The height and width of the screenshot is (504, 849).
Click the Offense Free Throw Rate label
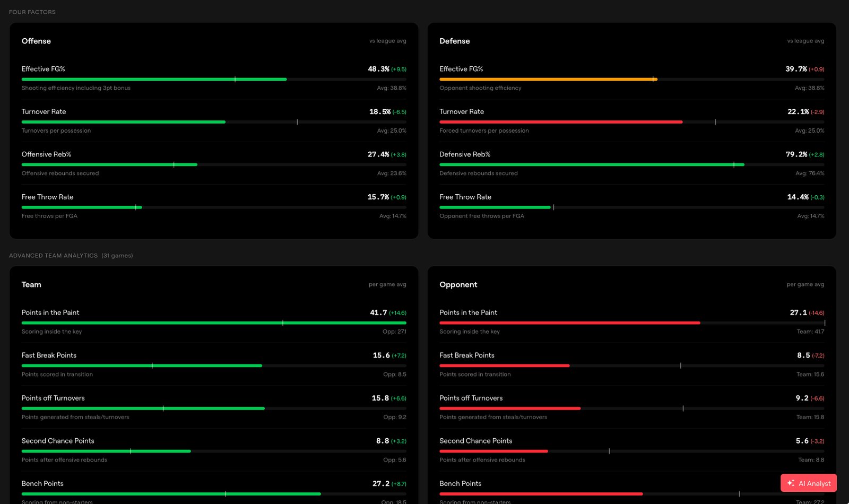tap(47, 197)
